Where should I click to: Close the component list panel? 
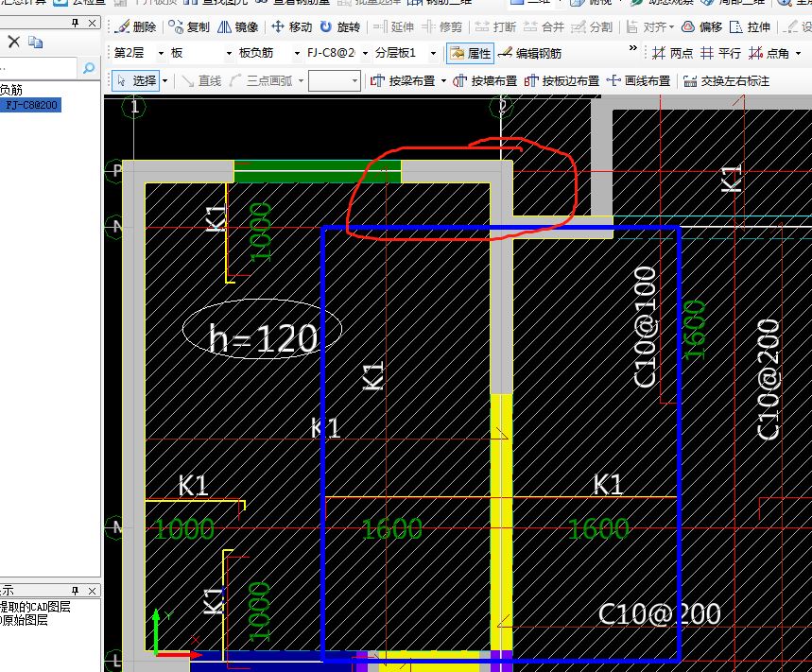click(x=93, y=23)
